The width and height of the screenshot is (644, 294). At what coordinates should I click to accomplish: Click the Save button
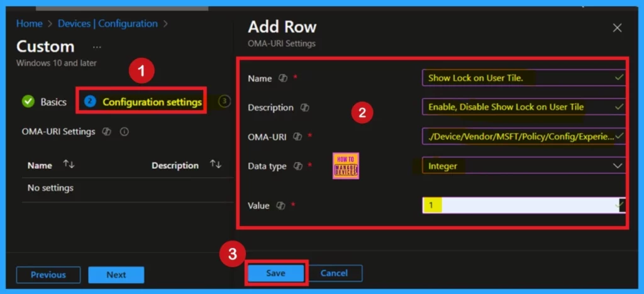[x=275, y=273]
